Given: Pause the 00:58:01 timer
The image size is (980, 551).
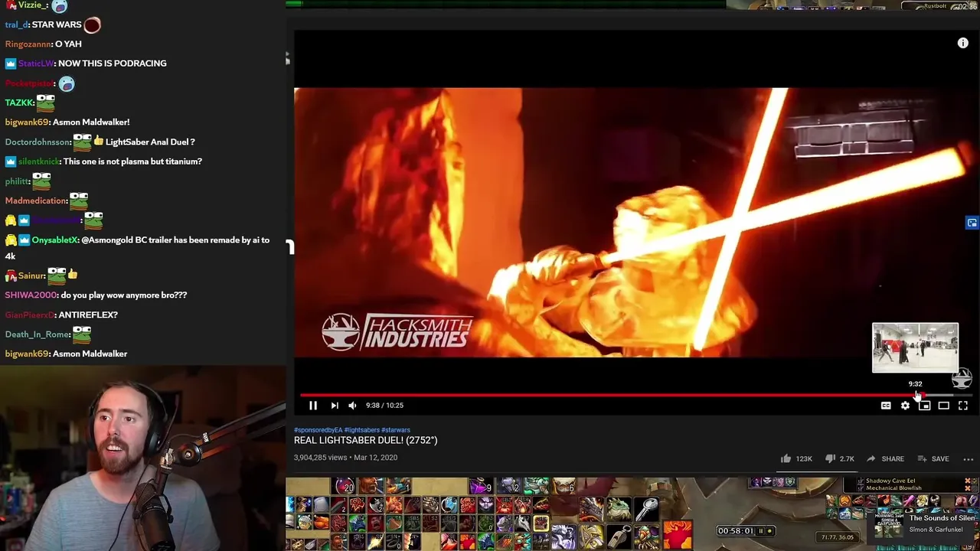Looking at the screenshot, I should click(761, 530).
